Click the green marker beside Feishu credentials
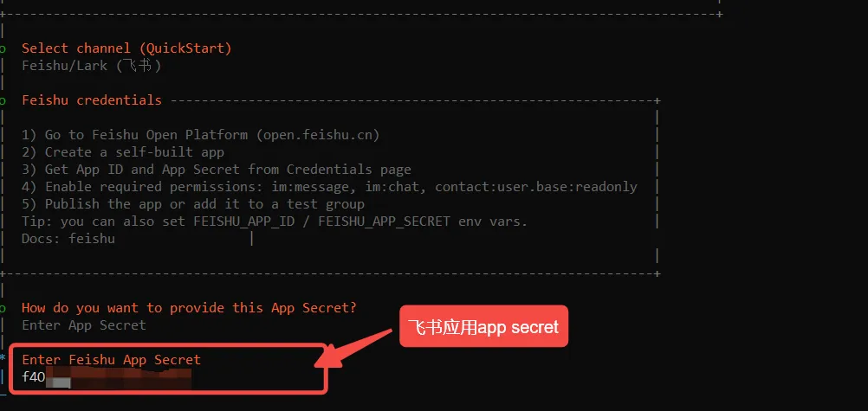 [x=3, y=101]
